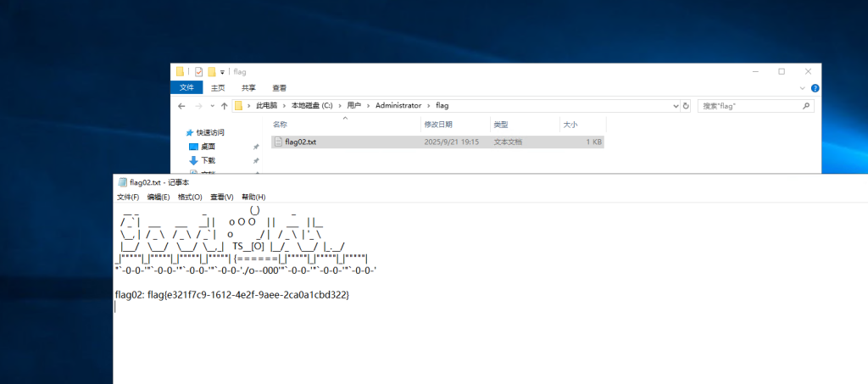Expand the address bar history dropdown
Viewport: 868px width, 384px height.
click(675, 106)
